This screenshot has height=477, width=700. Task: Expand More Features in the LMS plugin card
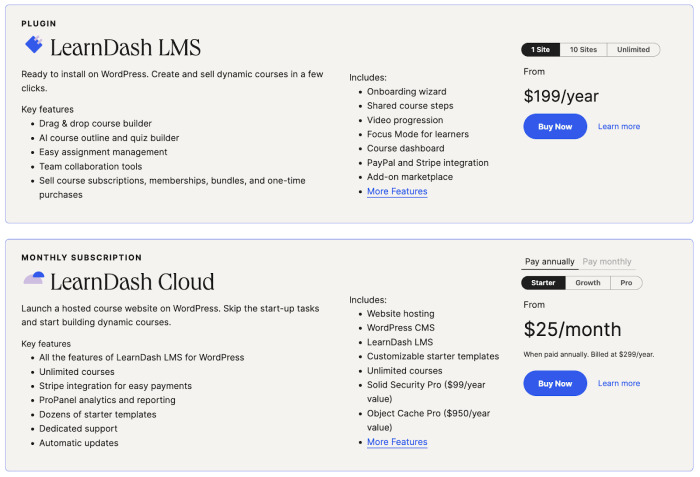(x=397, y=191)
